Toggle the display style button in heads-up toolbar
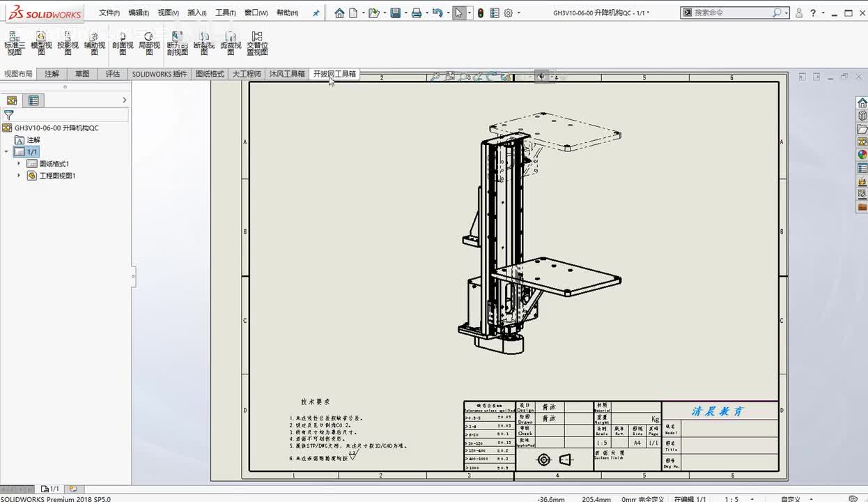This screenshot has width=868, height=502. pyautogui.click(x=542, y=77)
